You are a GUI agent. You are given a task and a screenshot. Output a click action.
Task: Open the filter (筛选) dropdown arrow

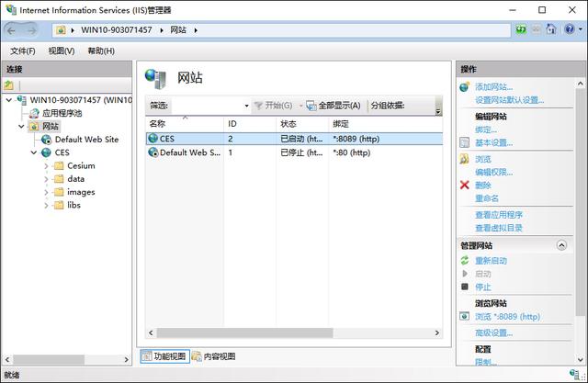click(246, 106)
